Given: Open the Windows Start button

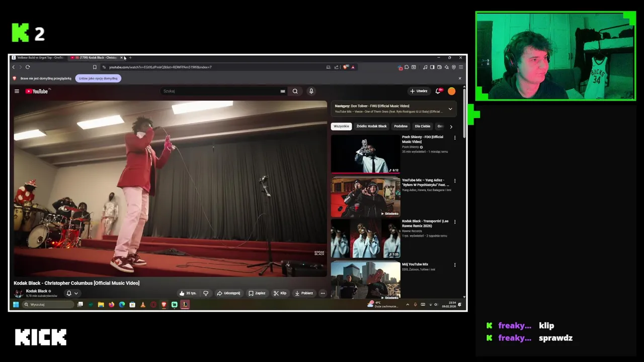Looking at the screenshot, I should [x=16, y=304].
